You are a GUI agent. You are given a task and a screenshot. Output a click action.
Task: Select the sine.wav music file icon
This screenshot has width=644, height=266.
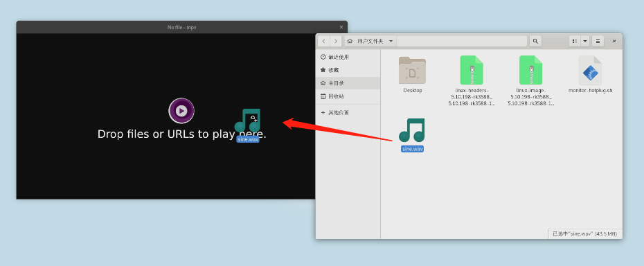coord(412,130)
